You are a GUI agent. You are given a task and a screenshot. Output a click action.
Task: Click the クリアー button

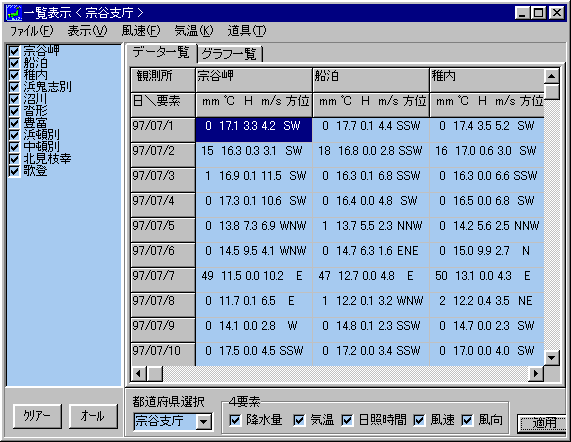click(x=37, y=416)
